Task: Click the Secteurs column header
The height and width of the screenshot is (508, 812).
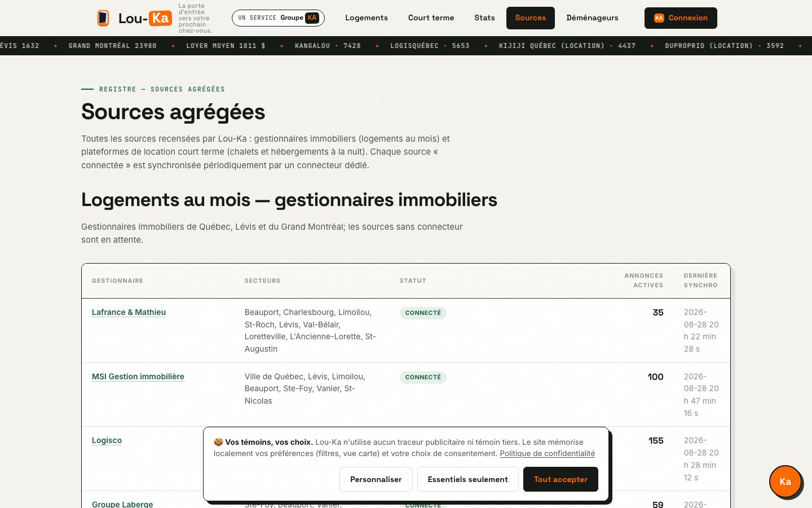Action: [262, 281]
